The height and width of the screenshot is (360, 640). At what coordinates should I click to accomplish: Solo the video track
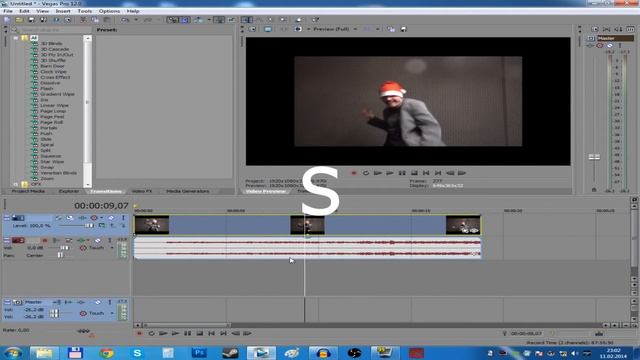[123, 218]
